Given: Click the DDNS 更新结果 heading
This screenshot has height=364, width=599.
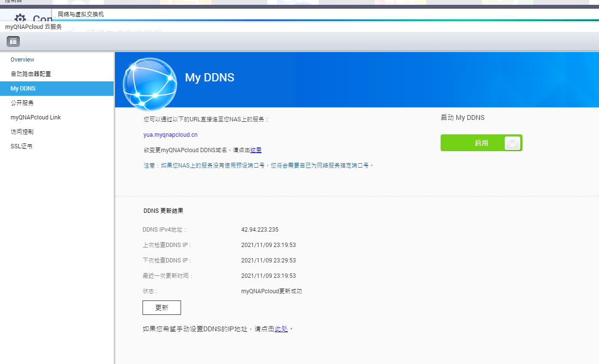Looking at the screenshot, I should [163, 211].
